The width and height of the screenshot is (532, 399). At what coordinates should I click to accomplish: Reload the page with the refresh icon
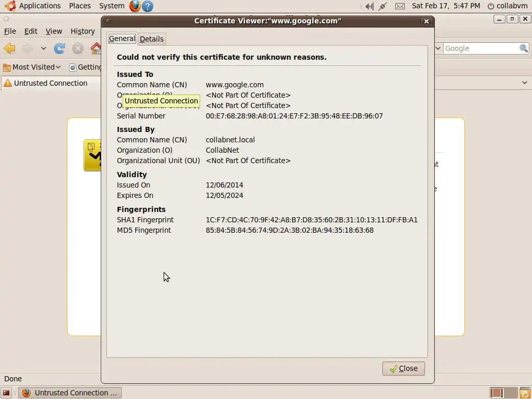pos(59,48)
